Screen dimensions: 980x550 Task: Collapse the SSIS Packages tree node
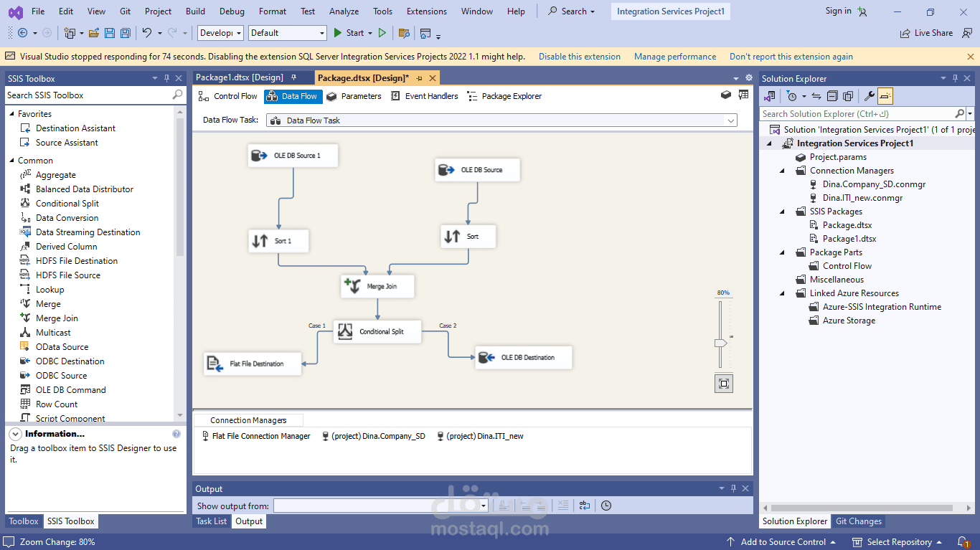[783, 212]
